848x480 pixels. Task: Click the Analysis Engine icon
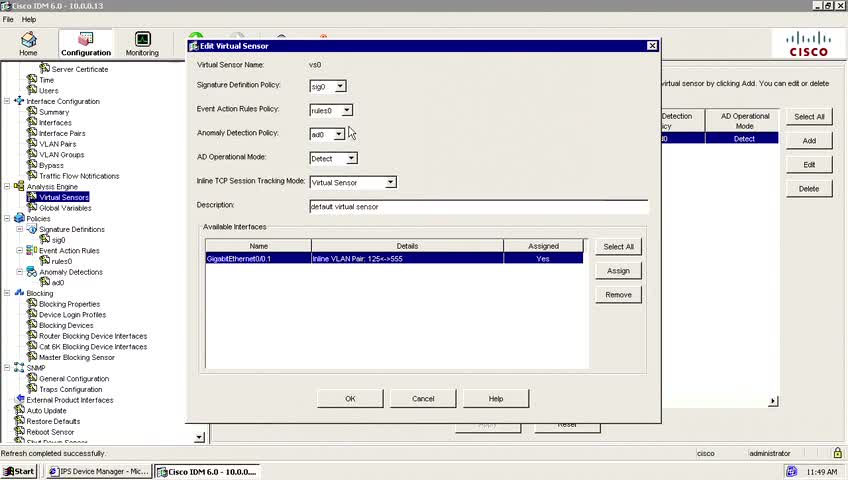tap(19, 186)
